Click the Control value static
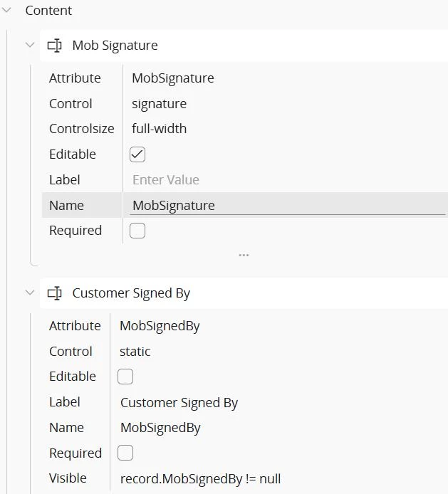This screenshot has width=448, height=494. point(135,352)
